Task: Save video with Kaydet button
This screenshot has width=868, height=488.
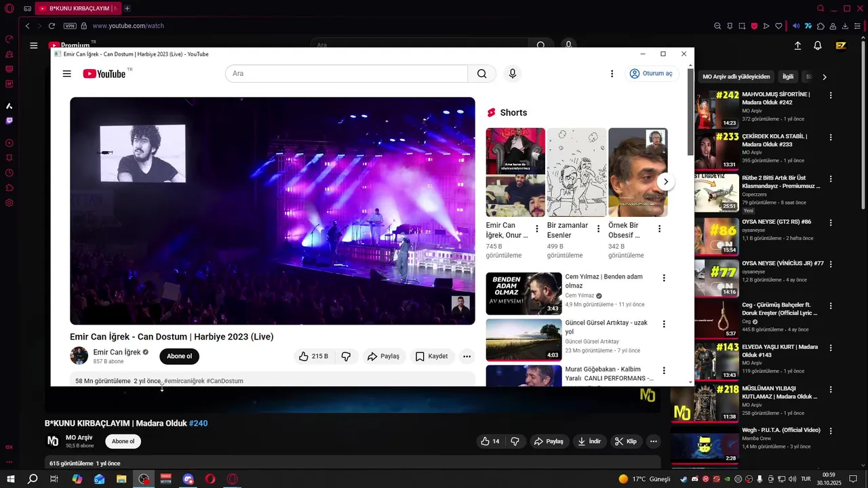Action: tap(431, 356)
